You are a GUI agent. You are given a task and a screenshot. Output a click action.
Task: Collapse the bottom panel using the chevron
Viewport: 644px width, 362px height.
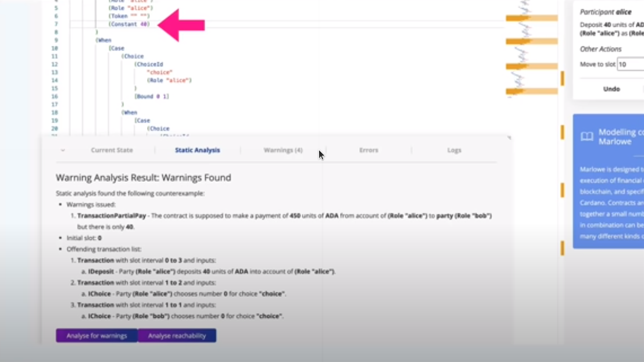(x=63, y=150)
